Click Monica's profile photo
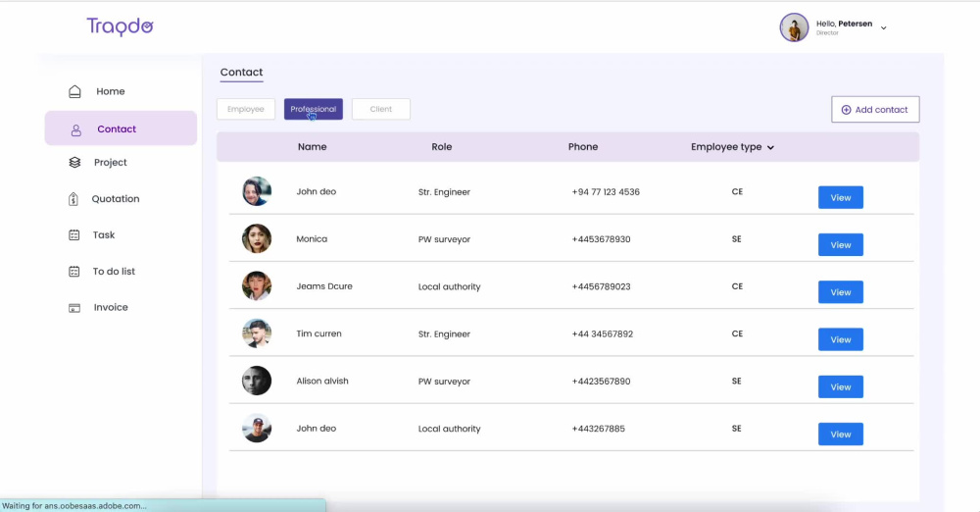This screenshot has width=980, height=512. [257, 238]
